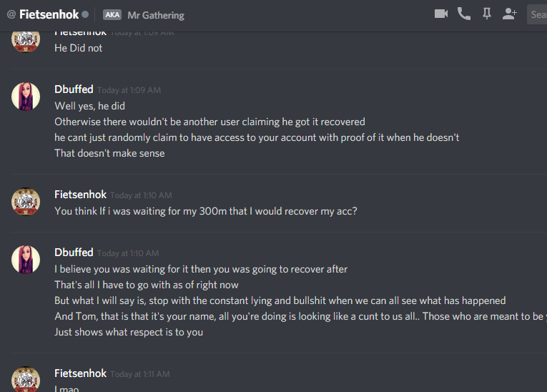Screen dimensions: 547x392
Task: Click Fietsenhok username on 1:10 AM message
Action: click(80, 195)
